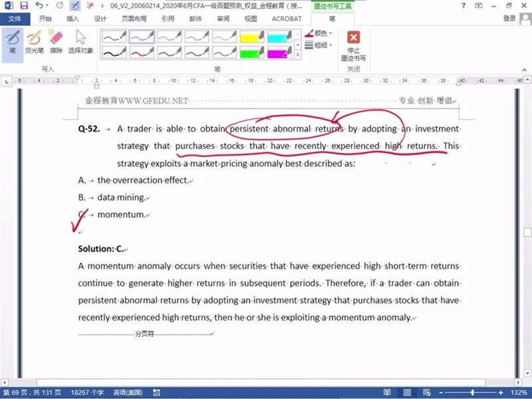Choose the thin red pen in the gallery
532x399 pixels.
click(142, 37)
